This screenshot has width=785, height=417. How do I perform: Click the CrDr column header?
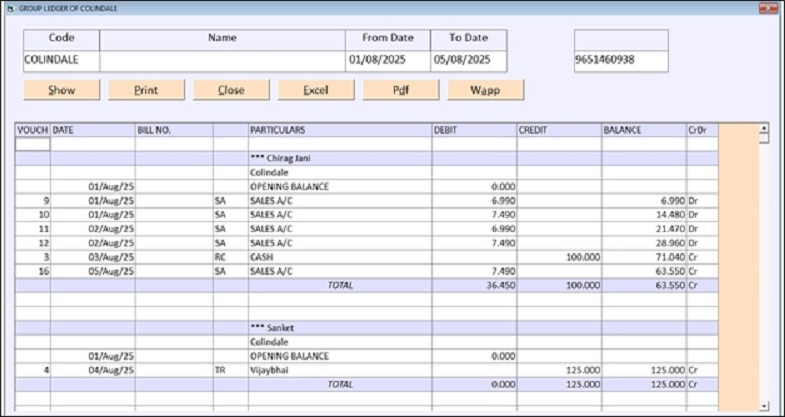[x=702, y=130]
